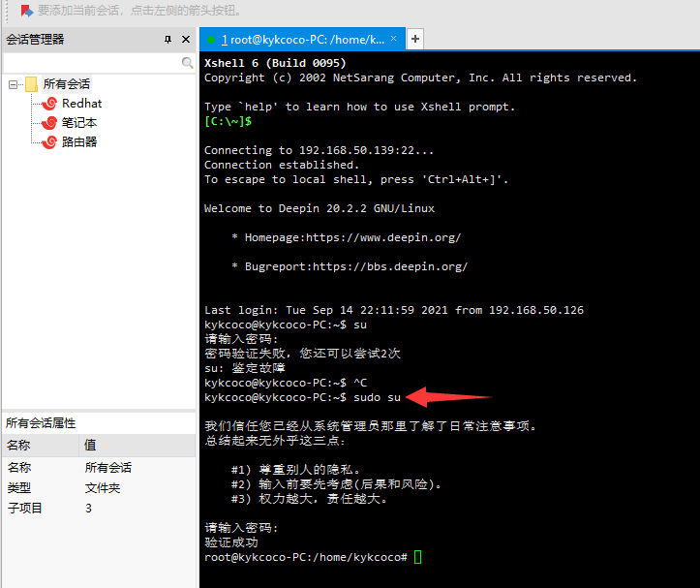Click the Redhat session swirl icon
This screenshot has height=588, width=700.
49,104
